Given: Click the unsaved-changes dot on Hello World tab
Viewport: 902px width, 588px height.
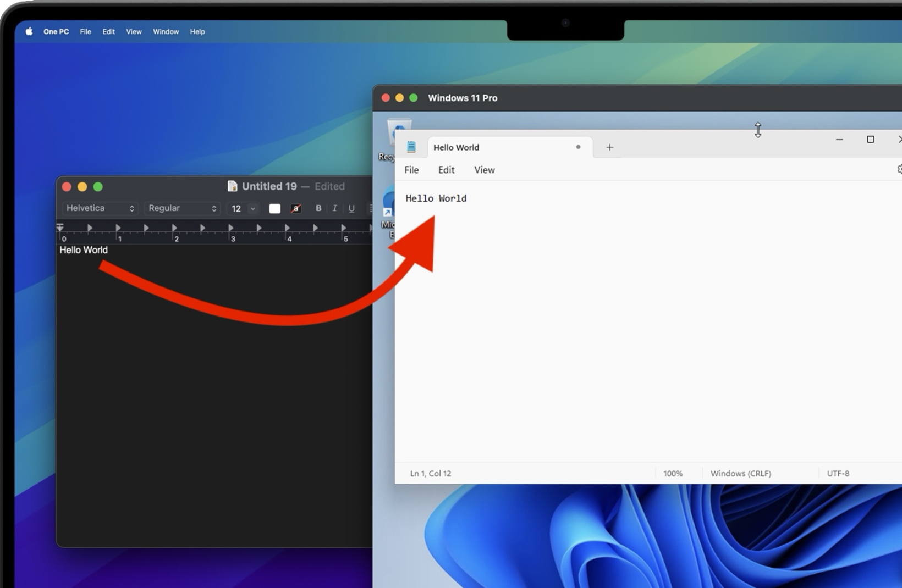Looking at the screenshot, I should pos(578,147).
